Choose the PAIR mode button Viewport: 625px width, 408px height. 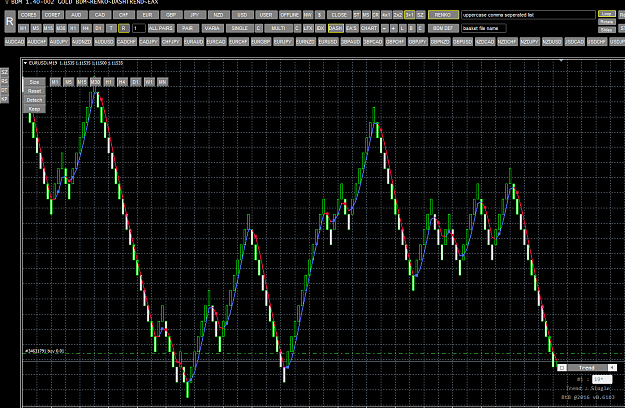(x=188, y=28)
